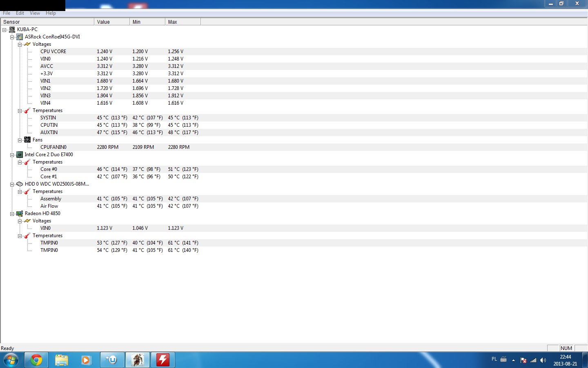Open the File menu
Screen dimensions: 588x368
(x=7, y=13)
